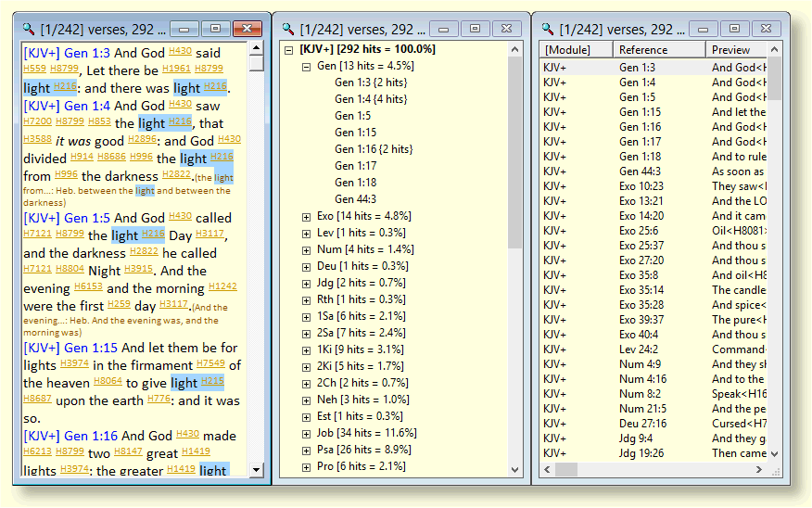Click the scroll left arrow in the table pane

[548, 470]
